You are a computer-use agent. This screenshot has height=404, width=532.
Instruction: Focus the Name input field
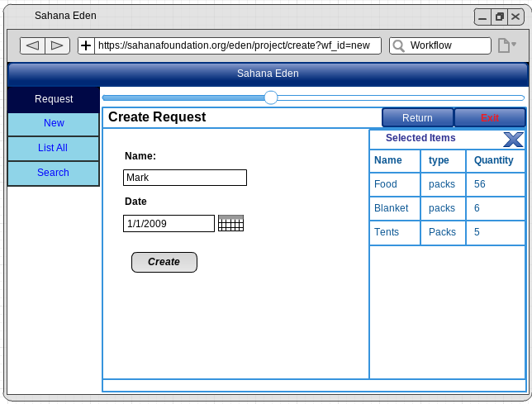[x=185, y=178]
